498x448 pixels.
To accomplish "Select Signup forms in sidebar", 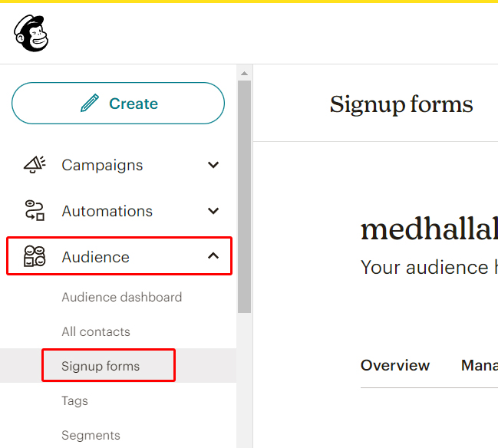I will pyautogui.click(x=101, y=366).
